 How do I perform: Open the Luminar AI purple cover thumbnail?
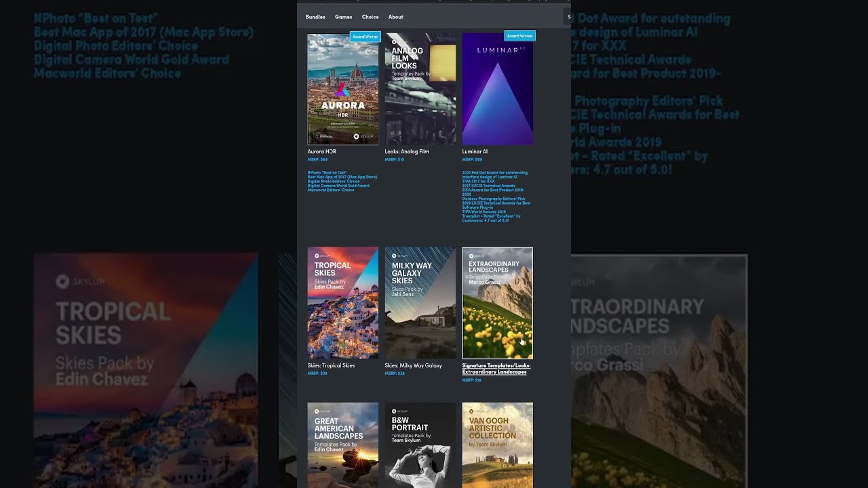(x=498, y=89)
